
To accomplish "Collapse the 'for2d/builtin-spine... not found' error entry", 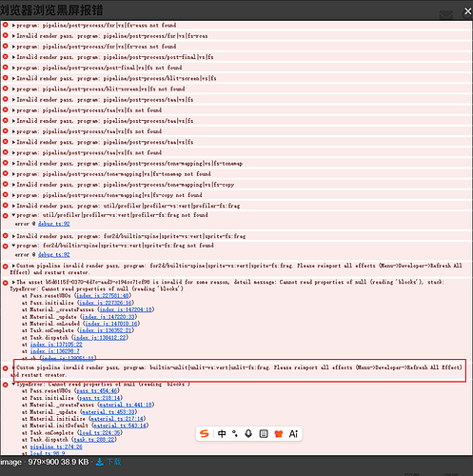I will tap(13, 246).
